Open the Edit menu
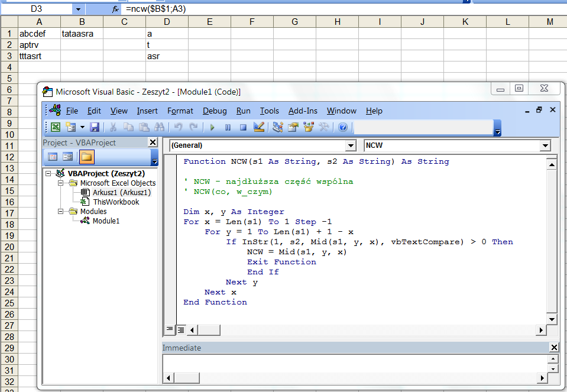Viewport: 567px width, 392px height. coord(94,111)
